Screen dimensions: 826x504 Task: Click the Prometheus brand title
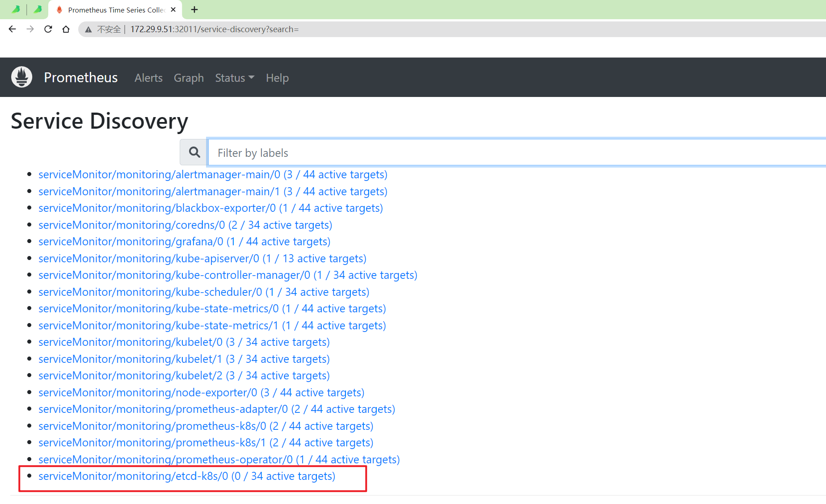81,77
